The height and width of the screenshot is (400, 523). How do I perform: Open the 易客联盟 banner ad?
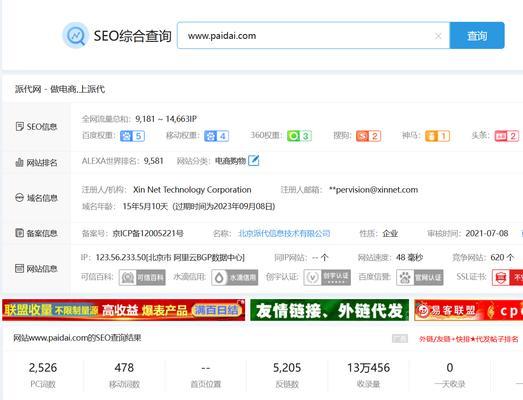(x=468, y=310)
